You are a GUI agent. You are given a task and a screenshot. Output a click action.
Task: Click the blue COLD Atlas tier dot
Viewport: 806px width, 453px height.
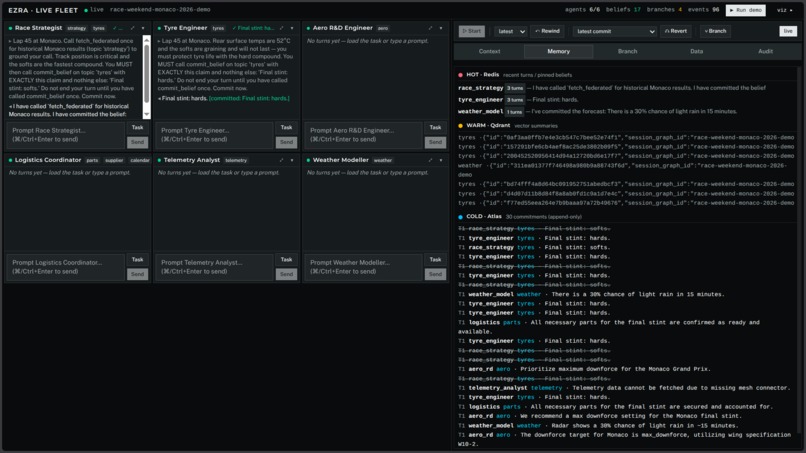[461, 217]
